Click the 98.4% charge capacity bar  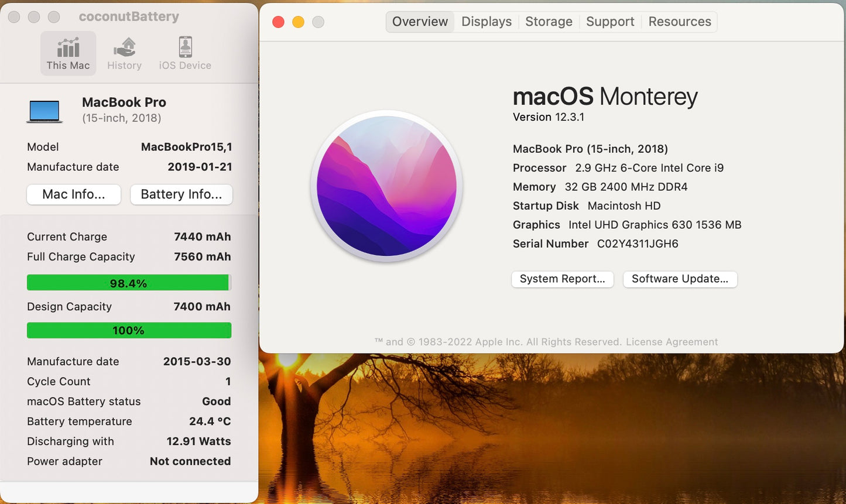(129, 283)
